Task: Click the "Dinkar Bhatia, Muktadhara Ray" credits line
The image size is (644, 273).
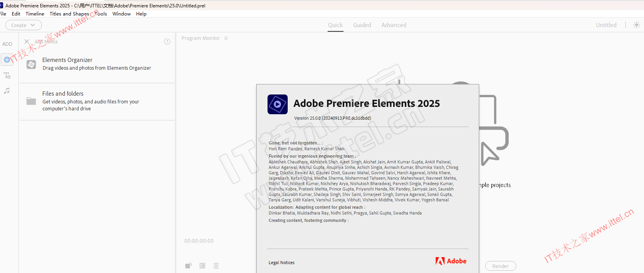Action: 345,213
